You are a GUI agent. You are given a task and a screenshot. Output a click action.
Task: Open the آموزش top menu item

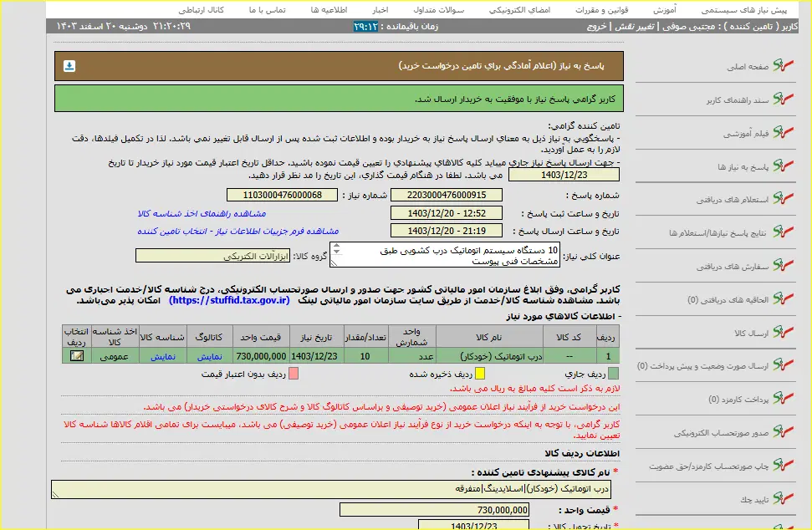tap(665, 10)
